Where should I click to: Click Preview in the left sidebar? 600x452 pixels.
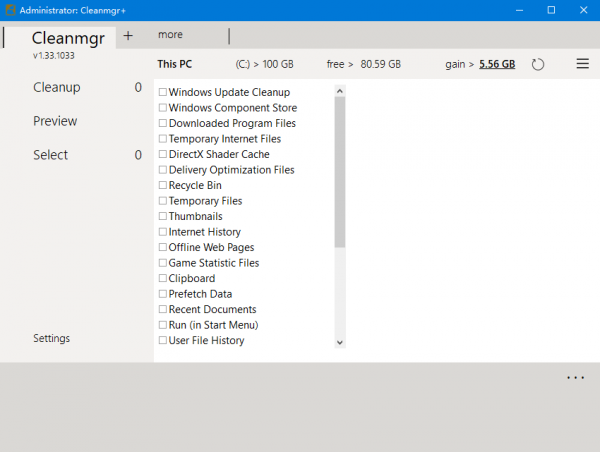click(x=55, y=121)
